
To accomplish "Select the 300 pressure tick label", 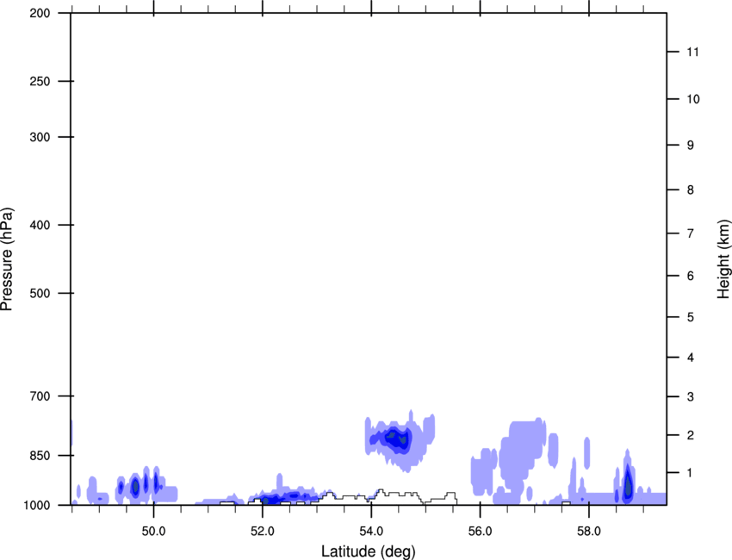I will (x=40, y=137).
